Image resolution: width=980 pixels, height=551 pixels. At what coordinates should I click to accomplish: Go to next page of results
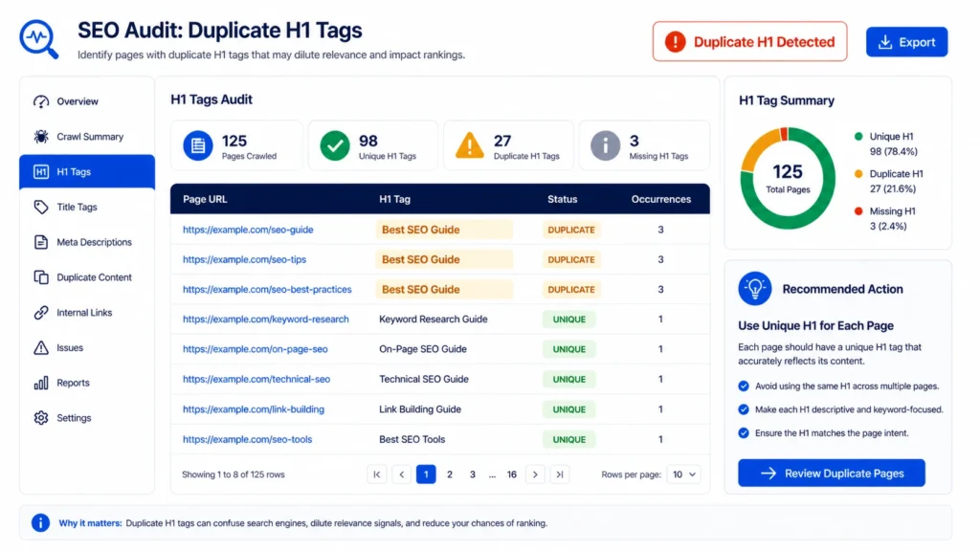click(535, 474)
